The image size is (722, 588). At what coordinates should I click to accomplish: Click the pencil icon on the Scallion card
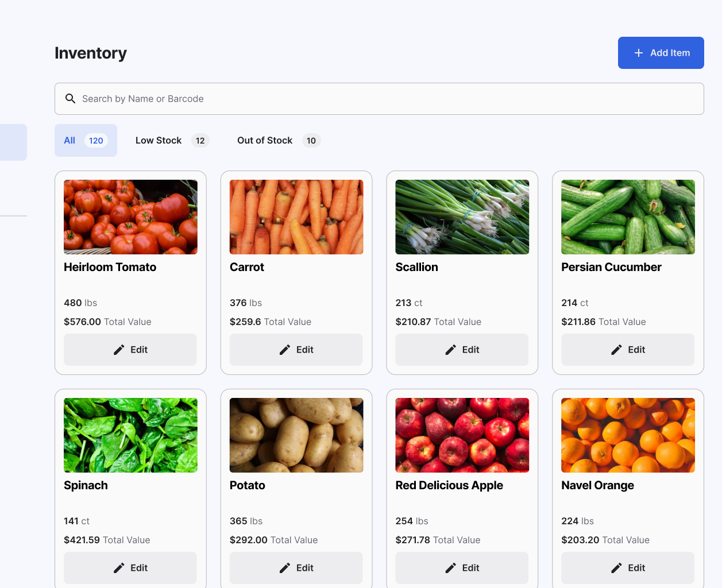(451, 349)
